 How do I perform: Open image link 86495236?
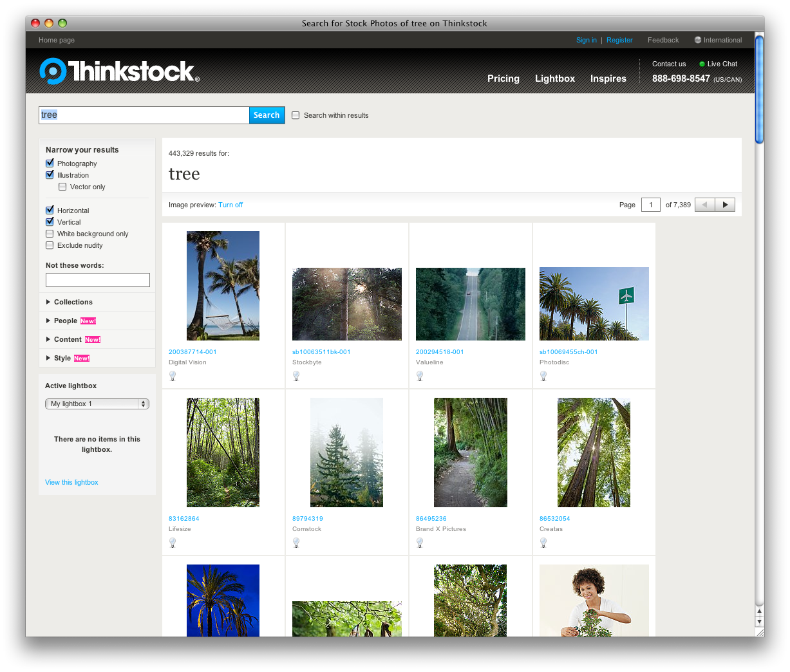[431, 519]
